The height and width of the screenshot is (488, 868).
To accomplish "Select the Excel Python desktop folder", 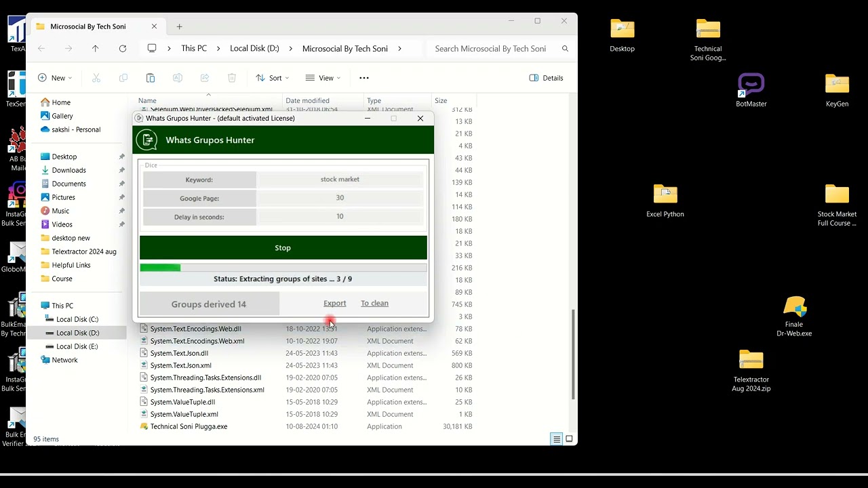I will [665, 201].
